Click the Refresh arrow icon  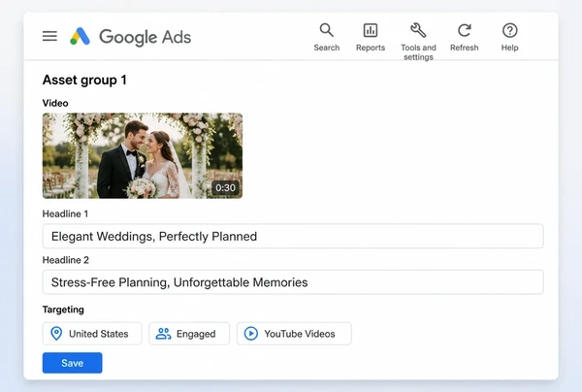[x=465, y=30]
